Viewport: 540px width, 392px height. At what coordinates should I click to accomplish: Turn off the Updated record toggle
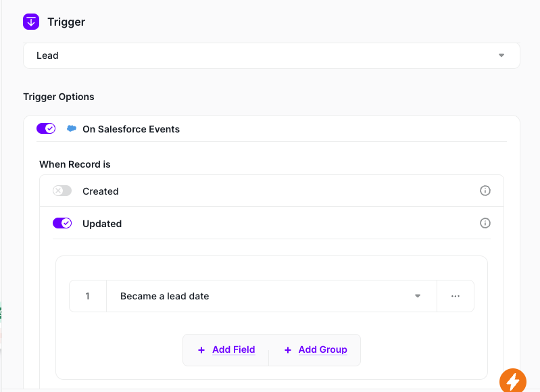pyautogui.click(x=62, y=223)
